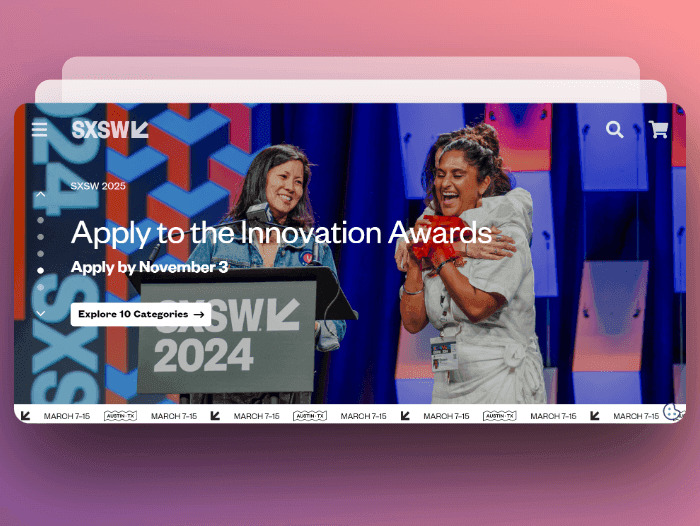
Task: Advance to next slide with down chevron
Action: coord(41,313)
